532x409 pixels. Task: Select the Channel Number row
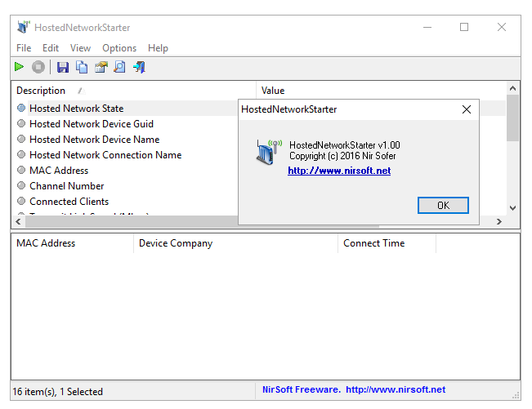click(x=125, y=185)
